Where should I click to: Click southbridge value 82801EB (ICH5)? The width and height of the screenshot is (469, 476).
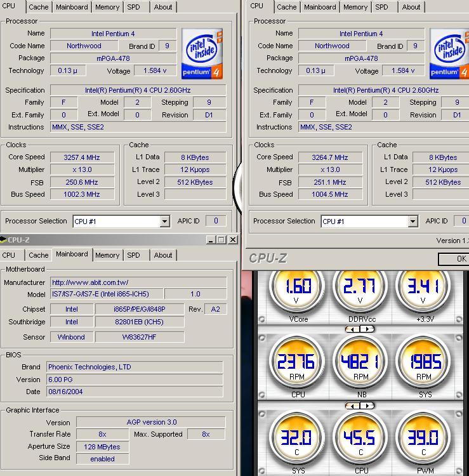click(140, 322)
